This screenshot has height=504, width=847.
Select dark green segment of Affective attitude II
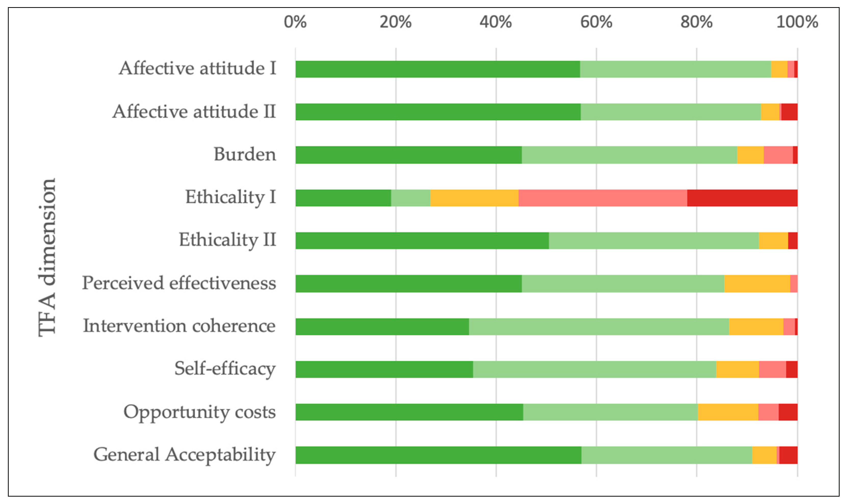click(438, 112)
